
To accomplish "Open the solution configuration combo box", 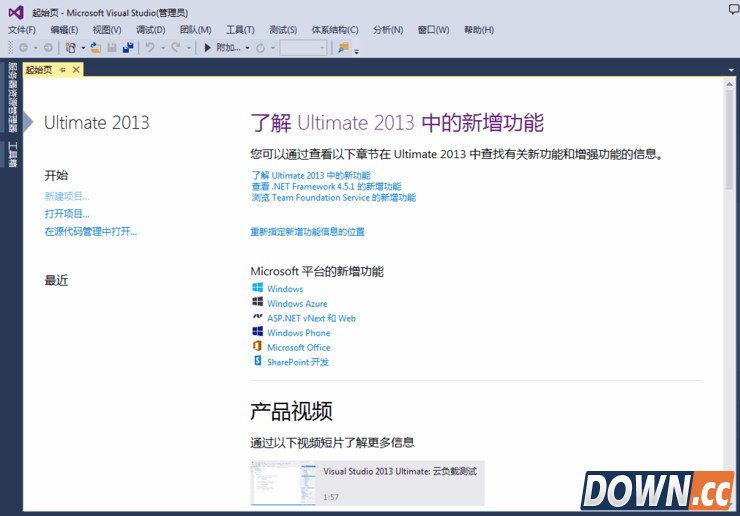I will click(303, 47).
